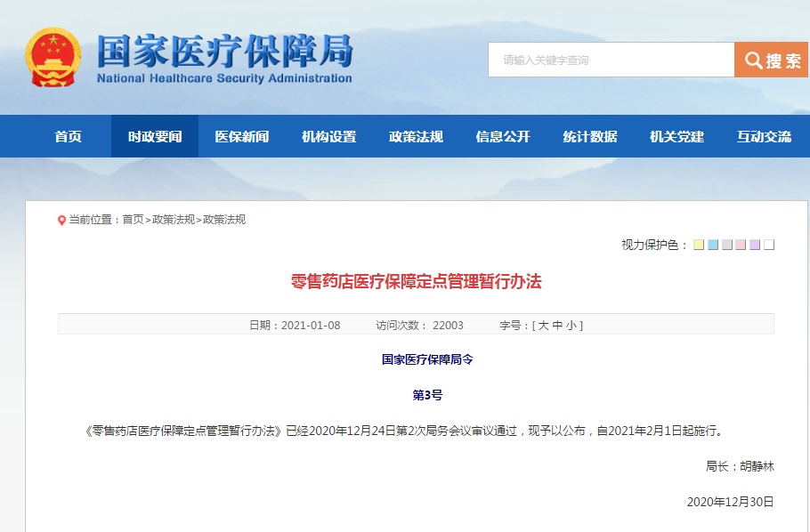The height and width of the screenshot is (532, 810).
Task: Select the gray eye-protection color swatch
Action: click(727, 245)
